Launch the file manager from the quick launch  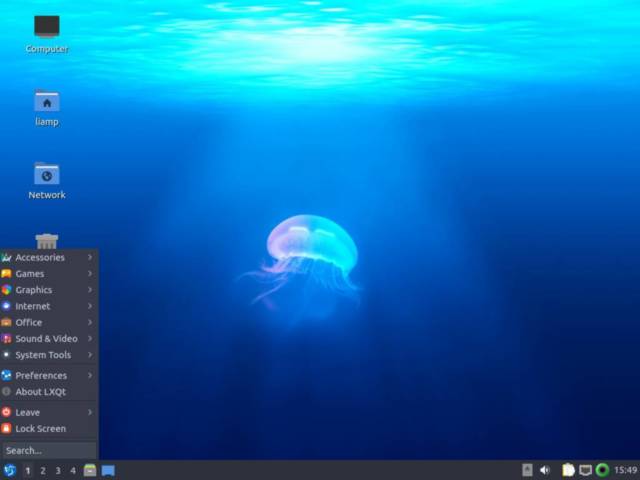pos(90,470)
